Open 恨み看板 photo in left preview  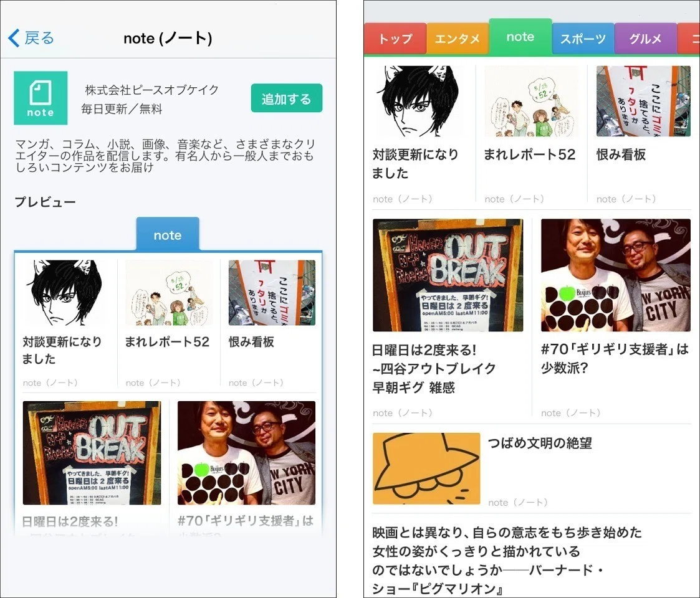click(272, 293)
